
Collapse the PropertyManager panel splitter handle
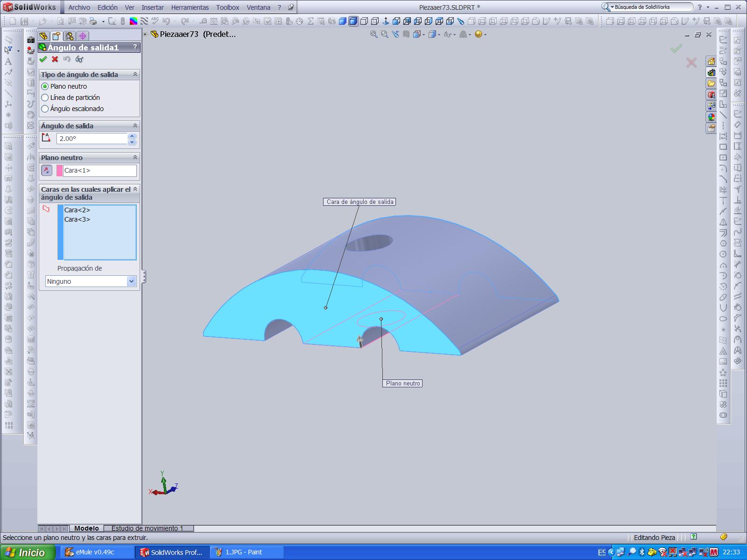pyautogui.click(x=144, y=277)
